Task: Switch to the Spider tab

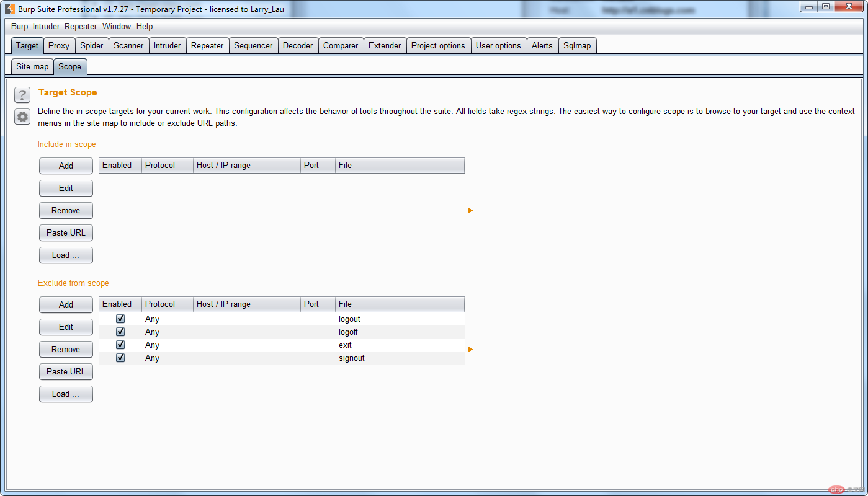Action: click(x=92, y=46)
